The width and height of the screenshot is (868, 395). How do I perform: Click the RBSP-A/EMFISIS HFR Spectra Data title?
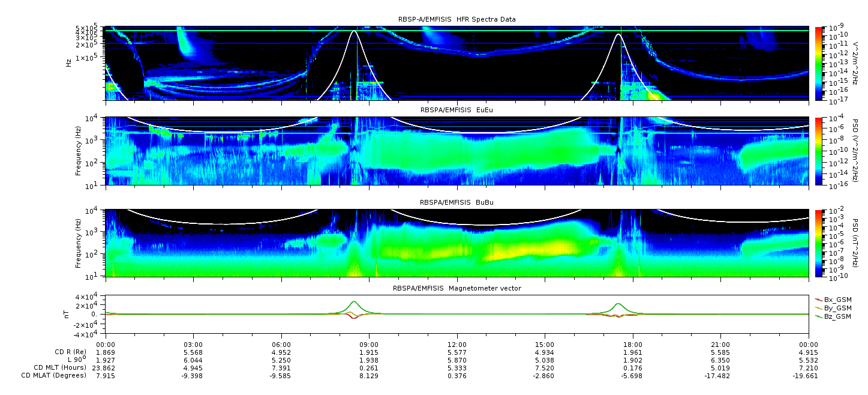click(x=457, y=20)
